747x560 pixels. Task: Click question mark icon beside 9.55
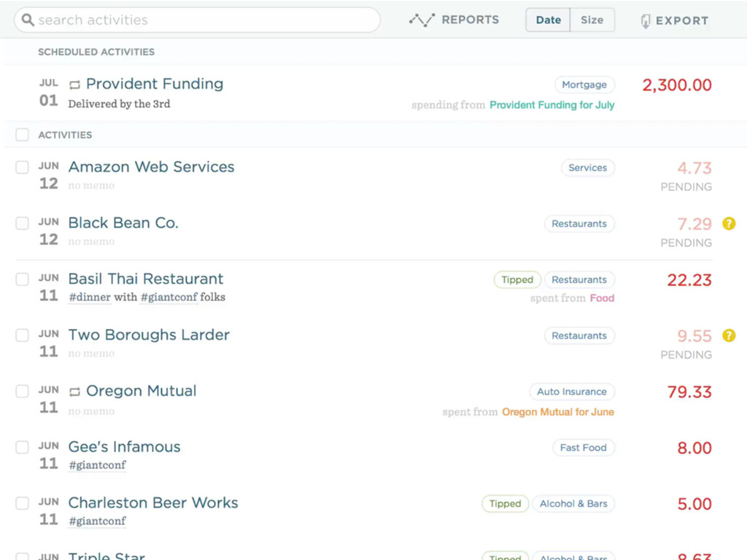point(729,335)
